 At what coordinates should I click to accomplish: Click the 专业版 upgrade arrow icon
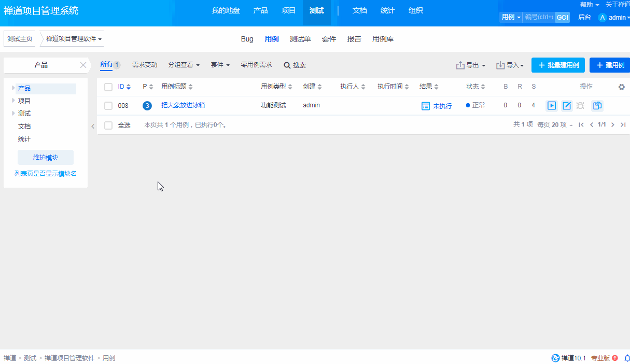pos(615,358)
